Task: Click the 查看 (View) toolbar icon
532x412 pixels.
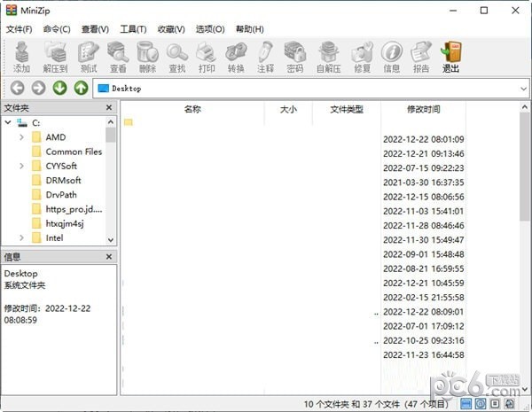Action: pyautogui.click(x=118, y=57)
